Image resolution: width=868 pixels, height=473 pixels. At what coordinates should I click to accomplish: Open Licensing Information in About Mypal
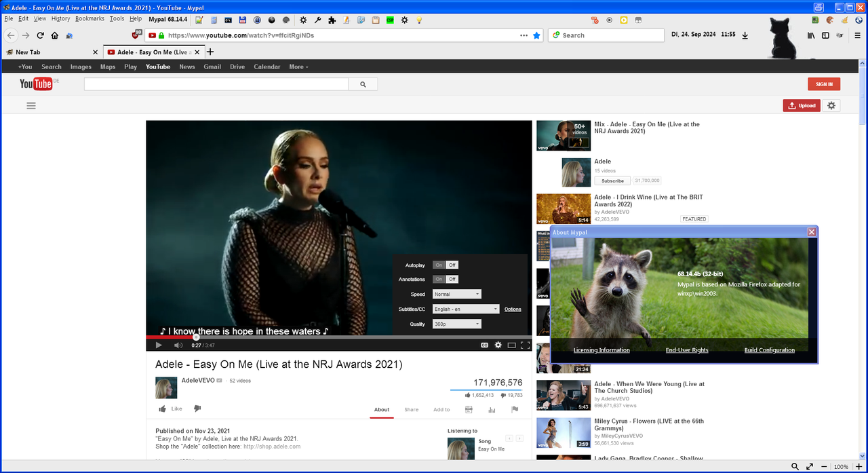pos(601,350)
